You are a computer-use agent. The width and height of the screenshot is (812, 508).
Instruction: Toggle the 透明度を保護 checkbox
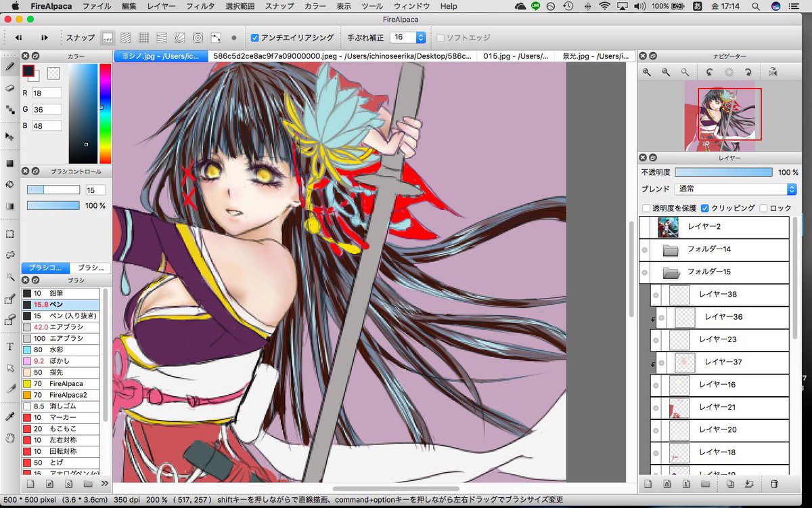[x=646, y=208]
